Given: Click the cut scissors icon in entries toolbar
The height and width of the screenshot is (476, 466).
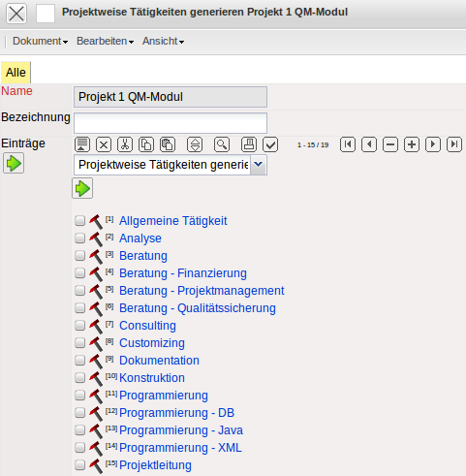Looking at the screenshot, I should [125, 144].
